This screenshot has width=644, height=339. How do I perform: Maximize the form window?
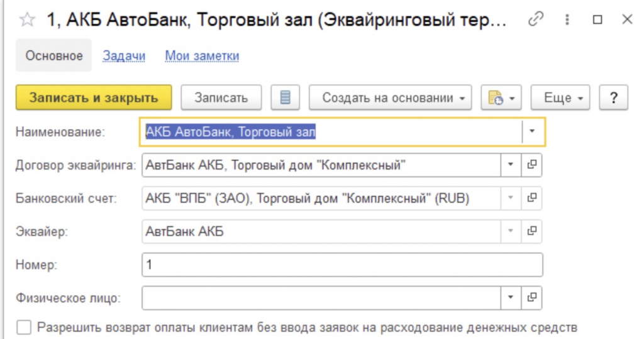tap(597, 19)
